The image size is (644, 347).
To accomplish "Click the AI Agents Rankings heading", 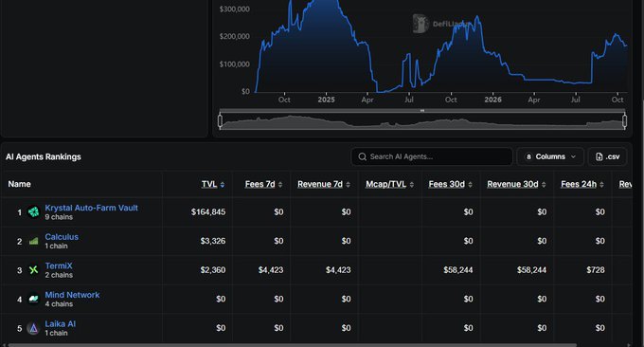I will tap(44, 156).
